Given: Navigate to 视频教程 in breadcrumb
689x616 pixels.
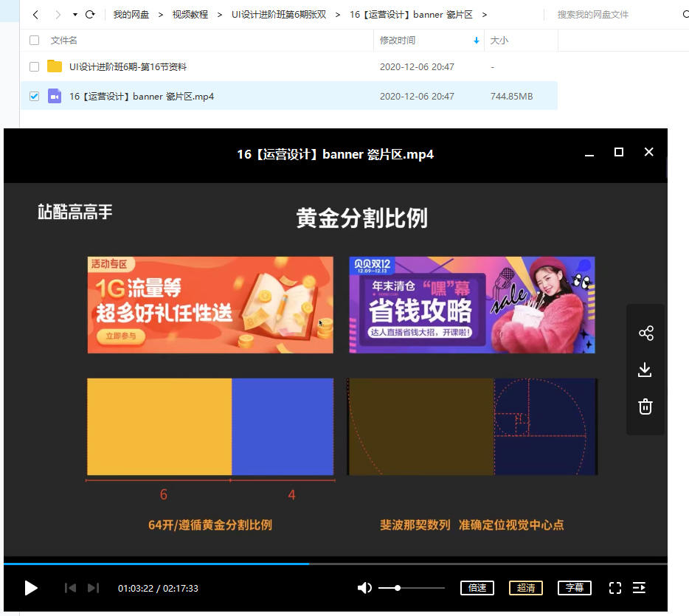Looking at the screenshot, I should [190, 15].
